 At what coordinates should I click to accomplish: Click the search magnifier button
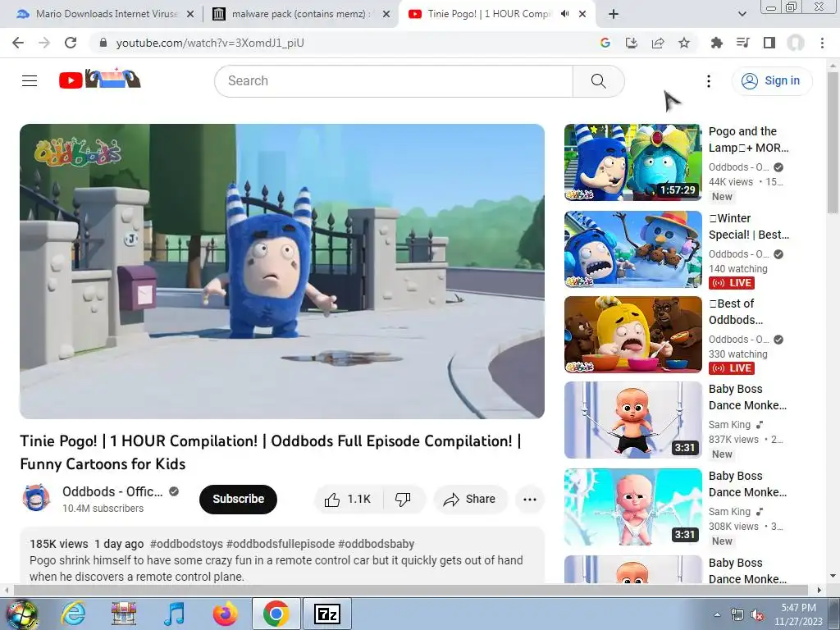pyautogui.click(x=598, y=81)
